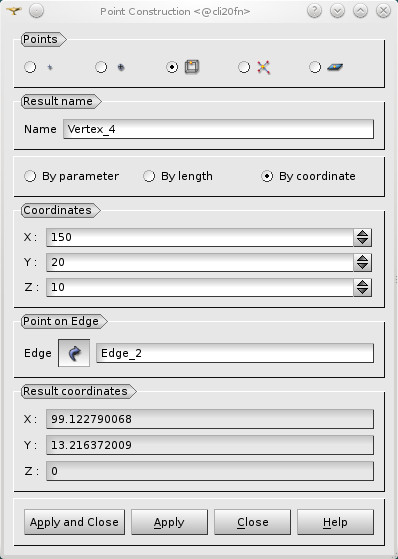Open Help with the Help button
The width and height of the screenshot is (398, 559).
(x=336, y=522)
